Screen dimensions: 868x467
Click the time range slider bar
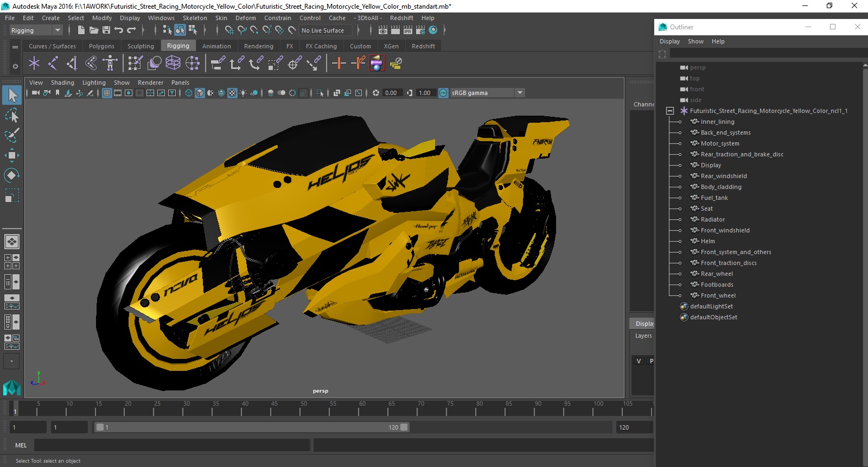pos(252,427)
